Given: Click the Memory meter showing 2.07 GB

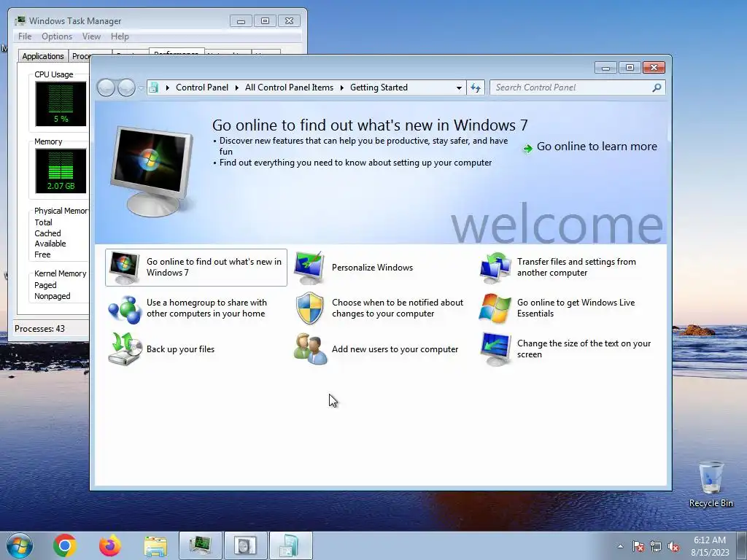Looking at the screenshot, I should pos(61,171).
